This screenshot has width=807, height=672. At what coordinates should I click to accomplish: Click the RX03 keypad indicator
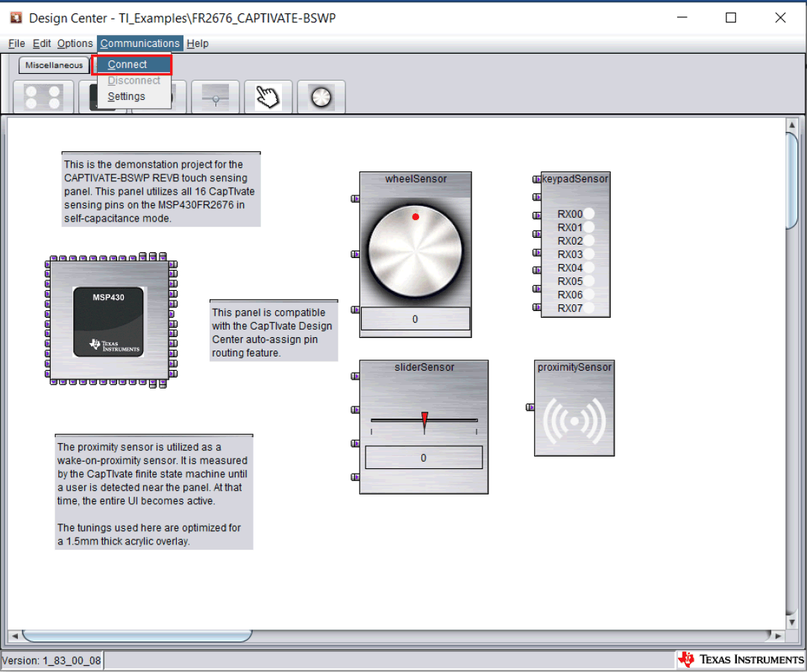pyautogui.click(x=588, y=254)
